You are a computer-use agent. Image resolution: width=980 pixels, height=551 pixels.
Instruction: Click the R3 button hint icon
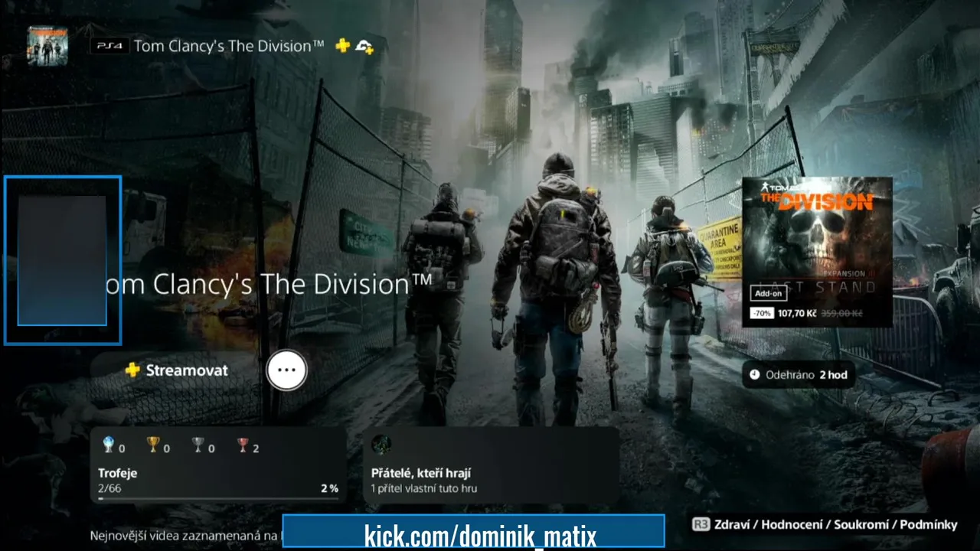point(700,525)
